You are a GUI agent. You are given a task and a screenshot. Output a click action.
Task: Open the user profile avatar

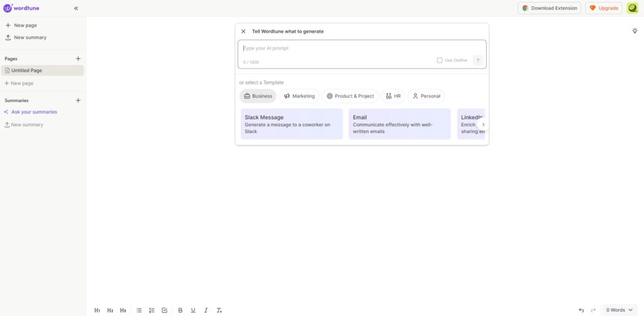point(633,8)
